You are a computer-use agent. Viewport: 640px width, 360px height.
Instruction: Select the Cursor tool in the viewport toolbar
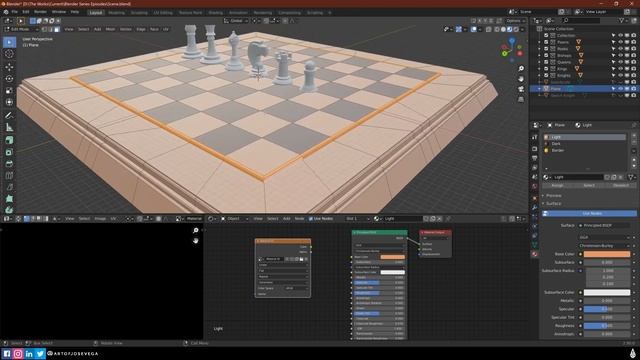coord(9,54)
